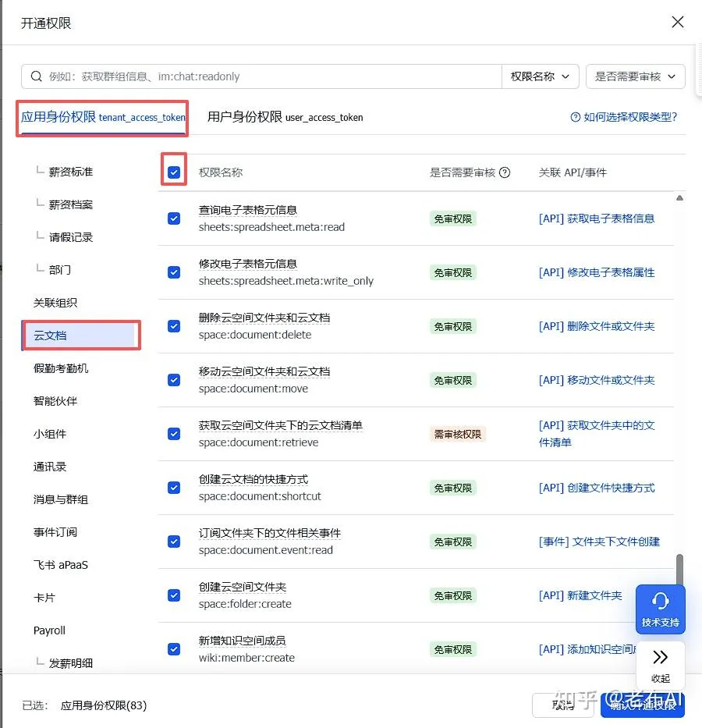
Task: Click the 确认开通权限 confirm button
Action: (643, 705)
